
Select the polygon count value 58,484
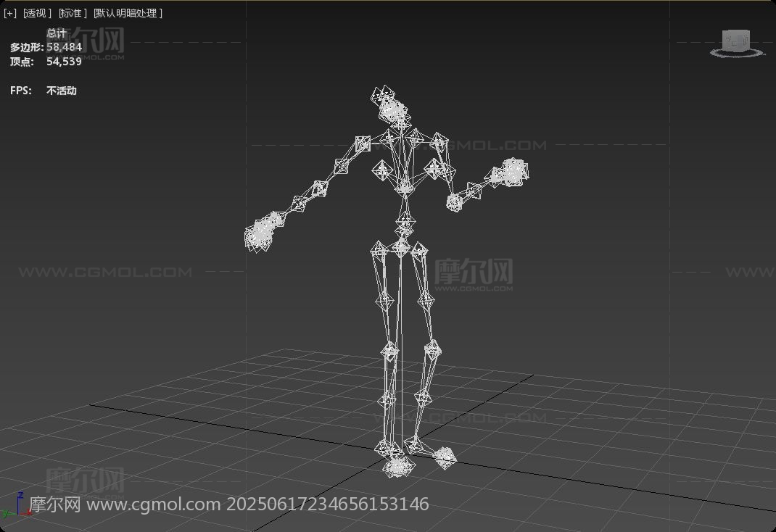65,47
